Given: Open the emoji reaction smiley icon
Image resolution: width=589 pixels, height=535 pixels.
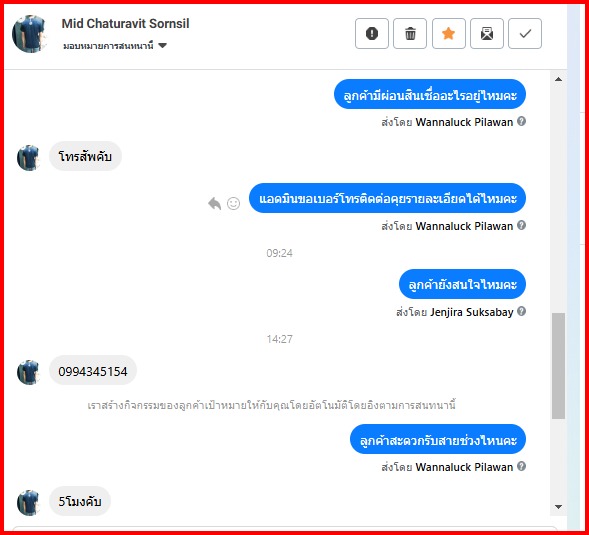Looking at the screenshot, I should coord(233,203).
